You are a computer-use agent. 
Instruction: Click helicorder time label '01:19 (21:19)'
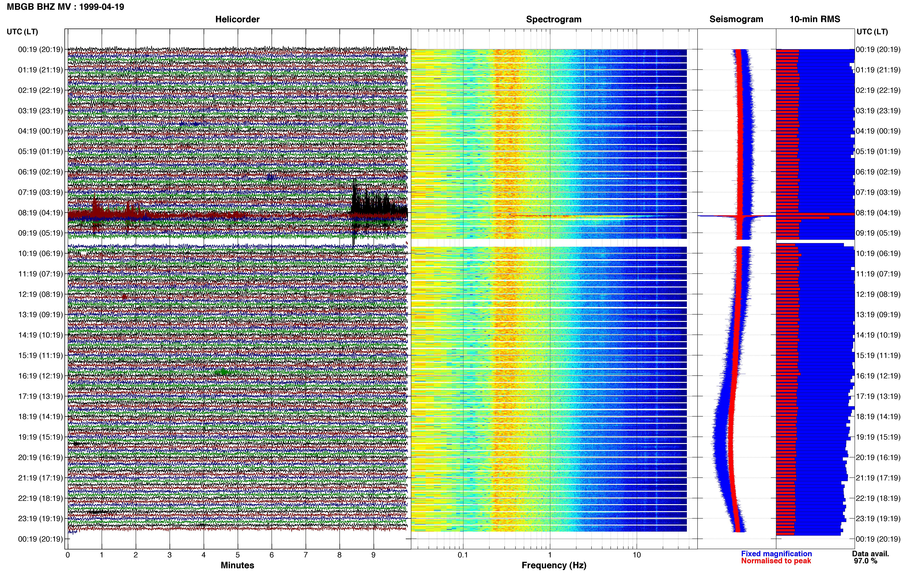[x=40, y=70]
